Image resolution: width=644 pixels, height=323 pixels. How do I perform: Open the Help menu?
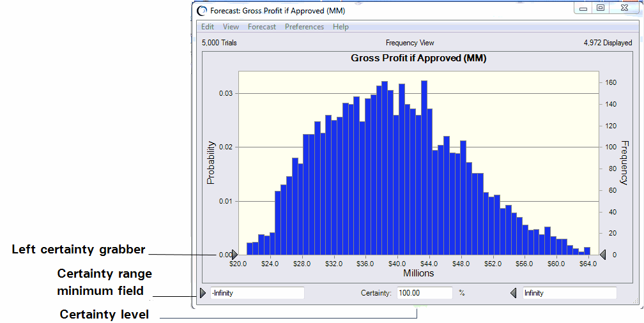pos(341,27)
